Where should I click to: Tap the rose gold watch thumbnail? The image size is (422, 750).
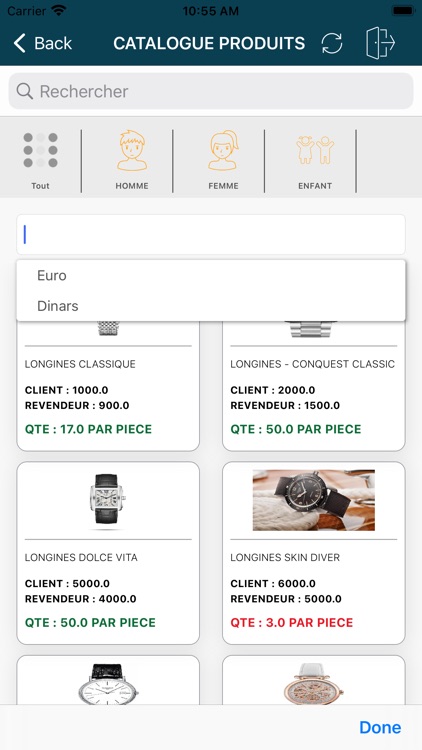point(314,684)
